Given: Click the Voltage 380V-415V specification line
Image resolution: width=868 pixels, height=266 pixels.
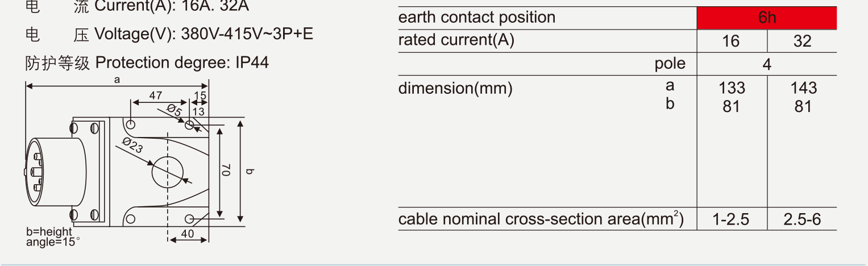Looking at the screenshot, I should point(203,34).
